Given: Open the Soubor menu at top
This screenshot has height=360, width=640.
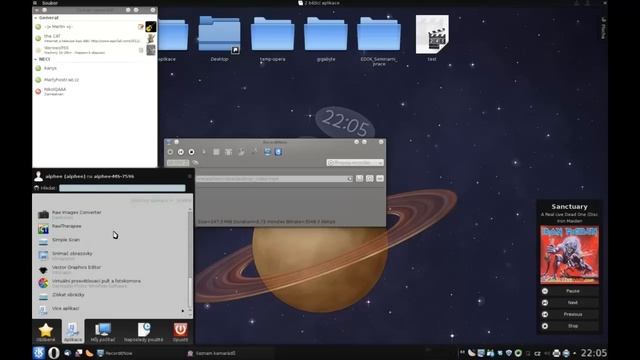Looking at the screenshot, I should 50,3.
